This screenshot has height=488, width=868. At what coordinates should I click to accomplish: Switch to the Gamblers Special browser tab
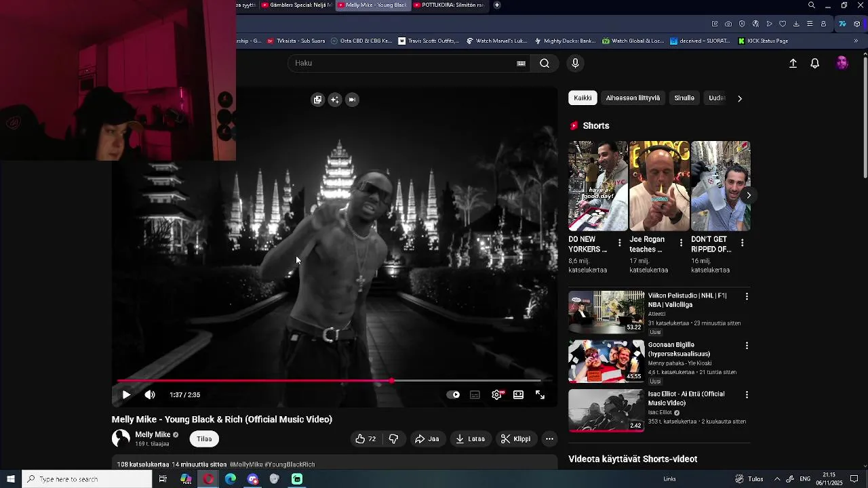tap(297, 5)
